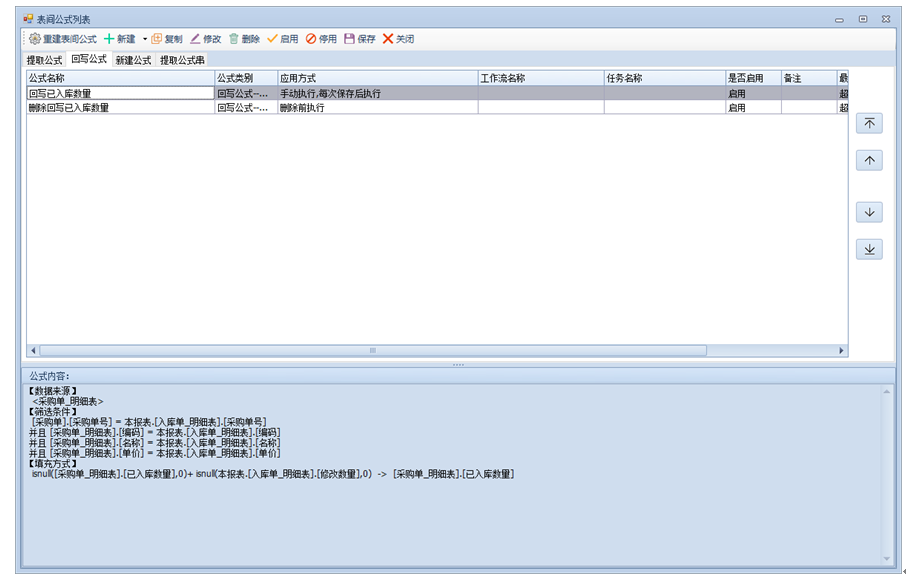Click the horizontal scrollbar right arrow

841,351
